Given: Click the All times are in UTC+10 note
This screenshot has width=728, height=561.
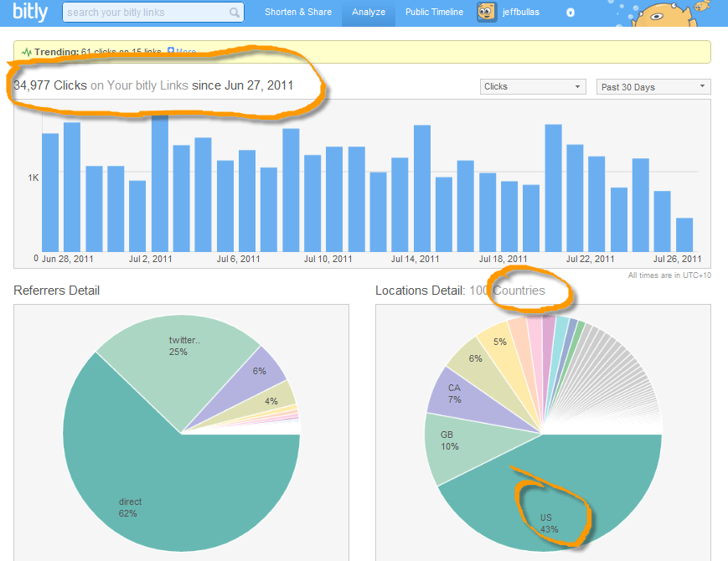Looking at the screenshot, I should (669, 275).
